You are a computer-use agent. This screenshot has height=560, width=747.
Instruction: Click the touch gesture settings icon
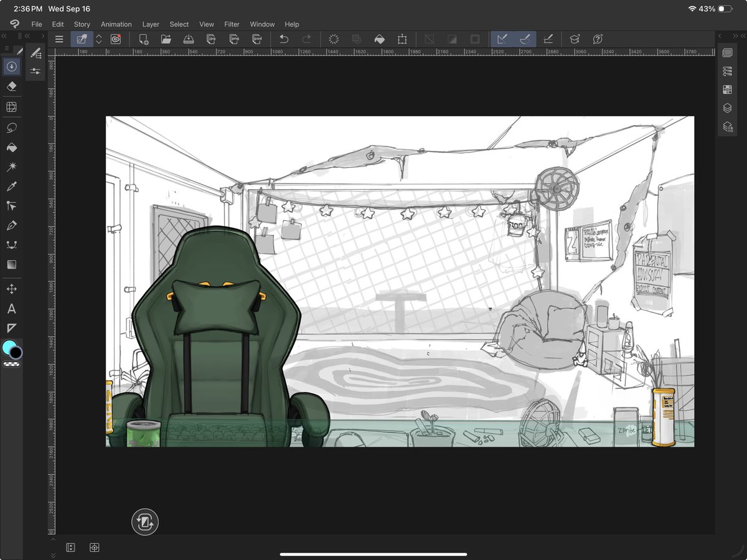coord(82,39)
